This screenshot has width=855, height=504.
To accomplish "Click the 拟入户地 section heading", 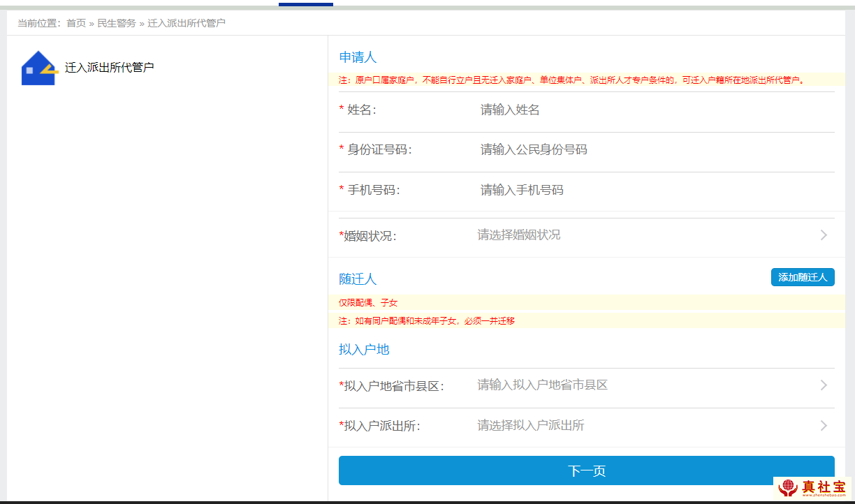I will 364,350.
